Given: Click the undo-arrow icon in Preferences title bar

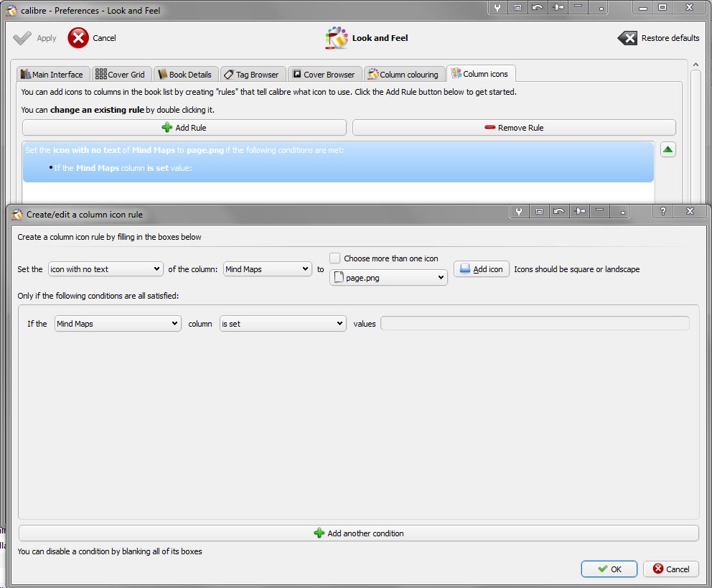Looking at the screenshot, I should 537,7.
